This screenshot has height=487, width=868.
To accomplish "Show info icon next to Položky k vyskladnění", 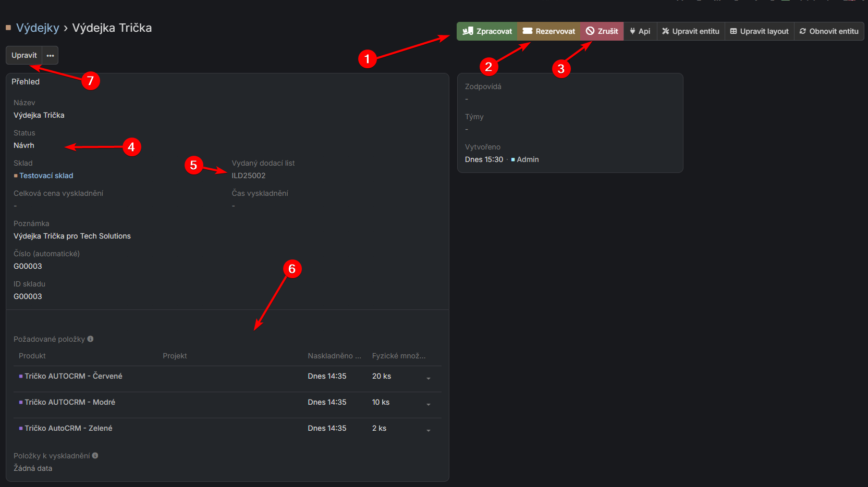I will tap(95, 456).
